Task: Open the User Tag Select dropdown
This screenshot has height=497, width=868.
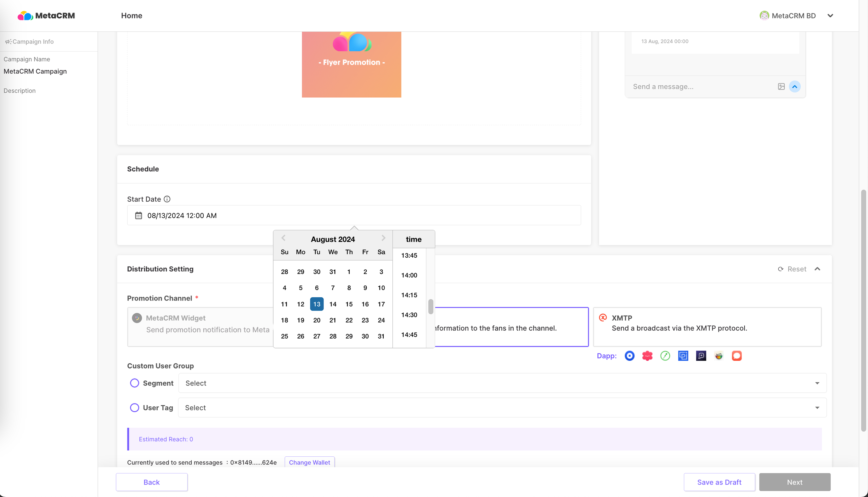Action: pyautogui.click(x=502, y=408)
